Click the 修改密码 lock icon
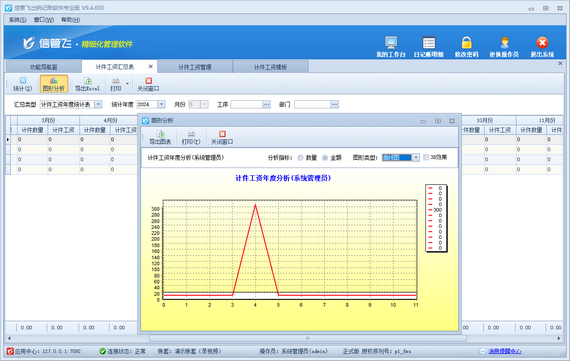This screenshot has height=361, width=570. [466, 43]
